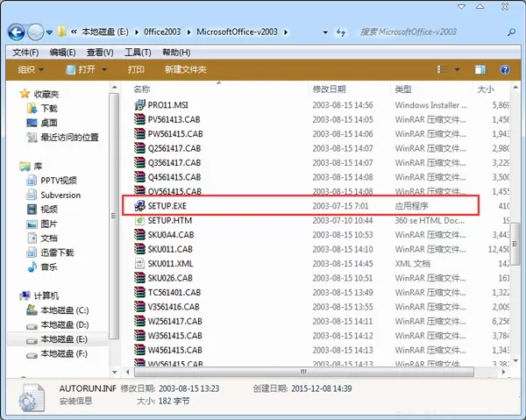Open the 工具(T) menu
Image resolution: width=526 pixels, height=420 pixels.
pos(138,53)
